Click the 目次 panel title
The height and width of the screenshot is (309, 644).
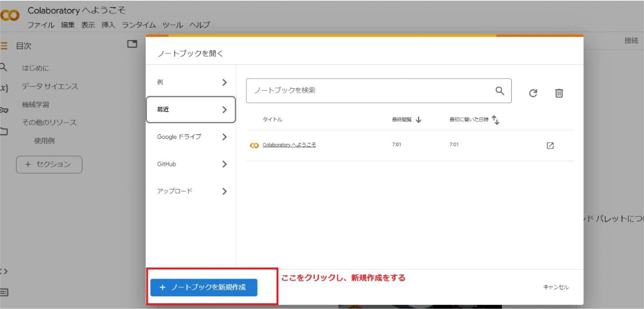pyautogui.click(x=24, y=46)
